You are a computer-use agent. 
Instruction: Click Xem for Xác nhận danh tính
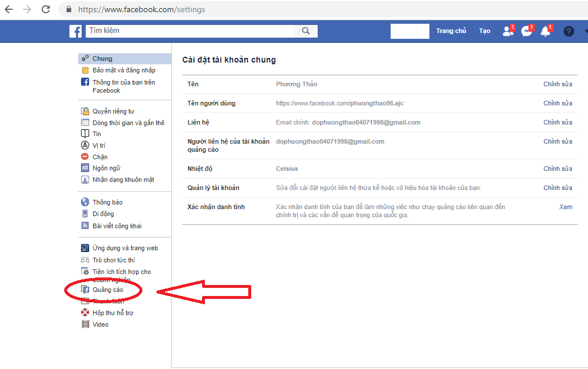(x=565, y=207)
